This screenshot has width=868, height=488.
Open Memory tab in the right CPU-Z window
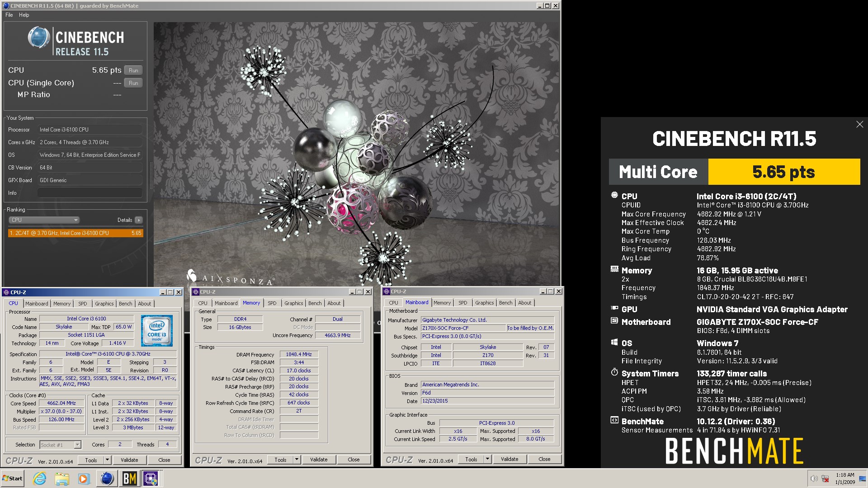[442, 303]
